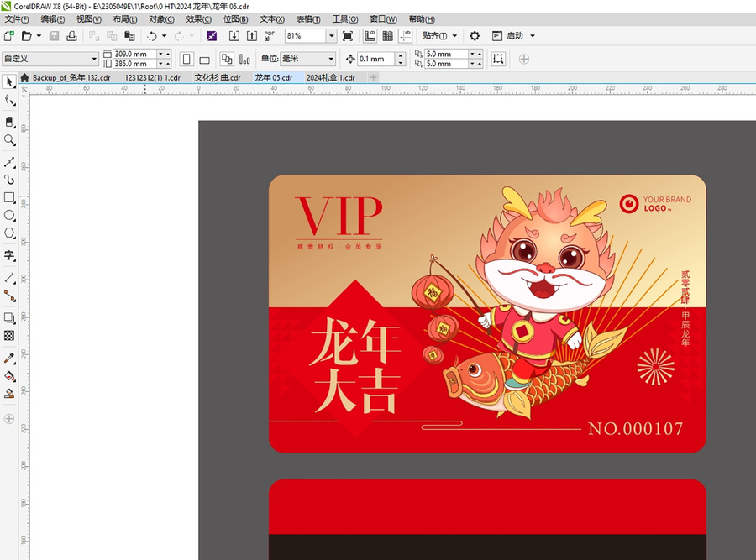The width and height of the screenshot is (756, 560).
Task: Select the Freehand line tool
Action: tap(9, 162)
